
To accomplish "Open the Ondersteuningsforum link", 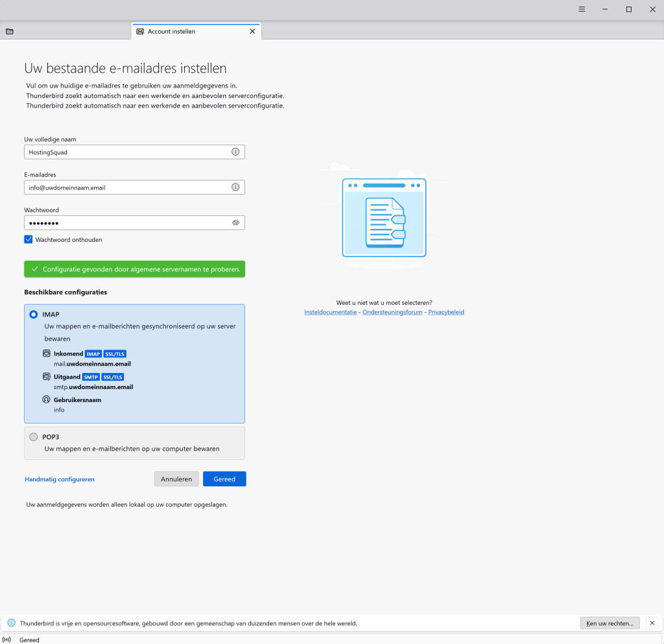I will (x=392, y=312).
